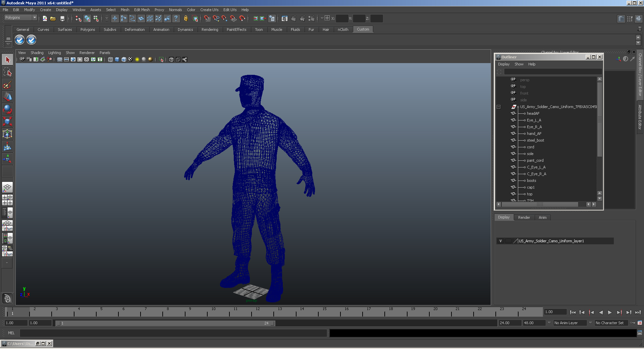
Task: Open the viewport Shading menu
Action: tap(37, 53)
